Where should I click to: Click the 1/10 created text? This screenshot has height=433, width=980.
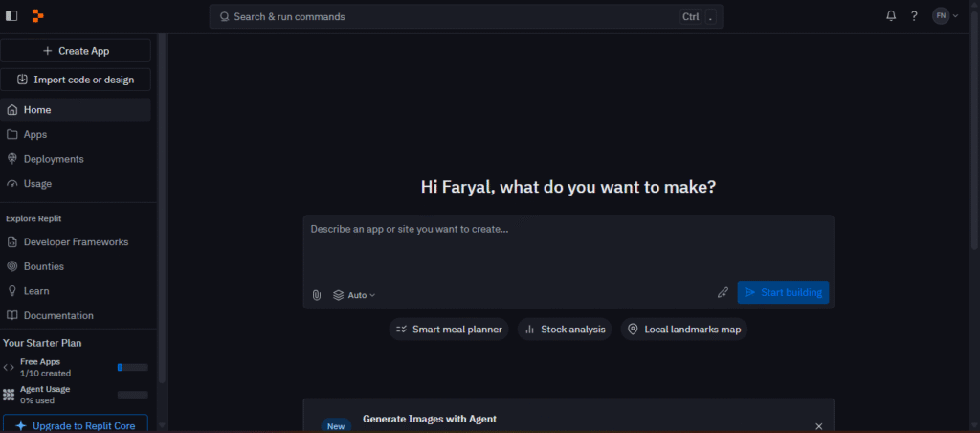coord(45,373)
